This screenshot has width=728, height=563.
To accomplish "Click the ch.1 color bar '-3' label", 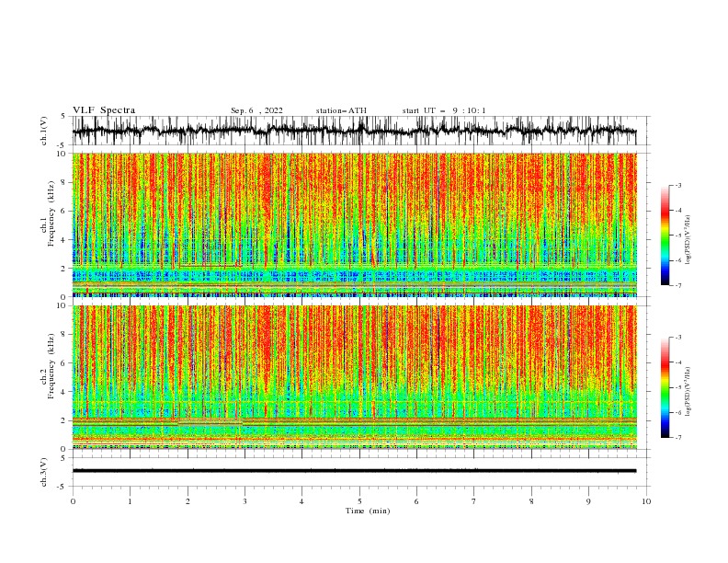I will [678, 185].
